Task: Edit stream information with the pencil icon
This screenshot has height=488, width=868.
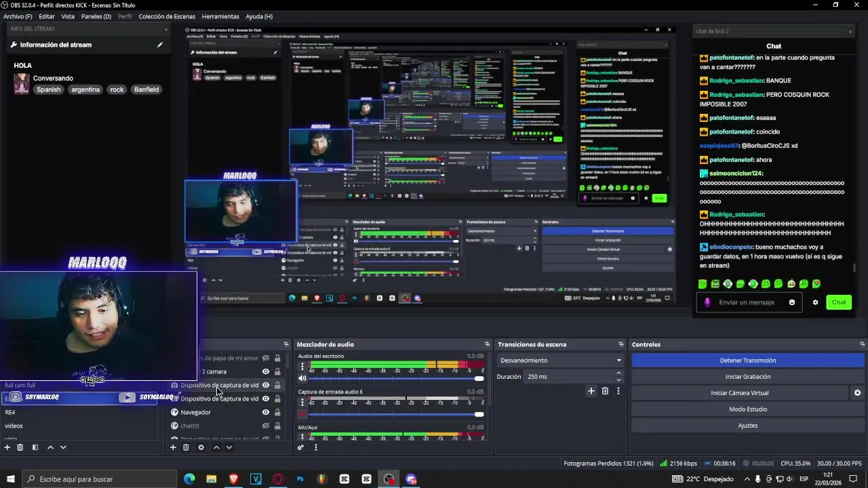Action: 160,45
